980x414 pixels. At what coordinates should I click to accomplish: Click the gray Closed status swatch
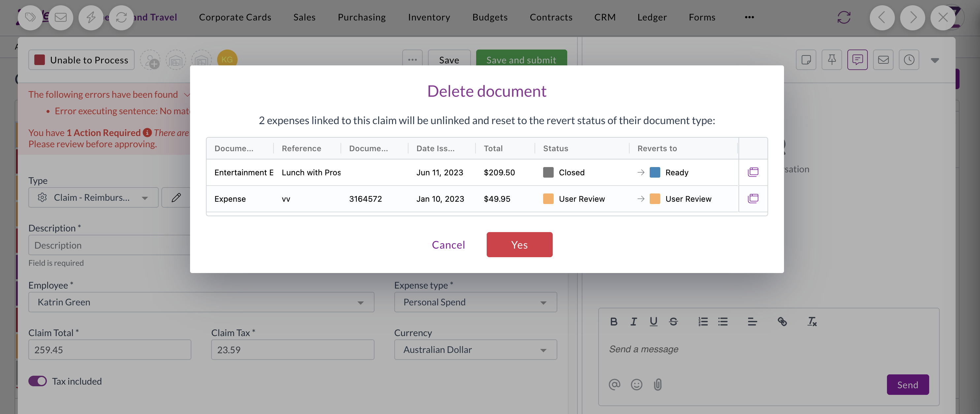coord(548,172)
